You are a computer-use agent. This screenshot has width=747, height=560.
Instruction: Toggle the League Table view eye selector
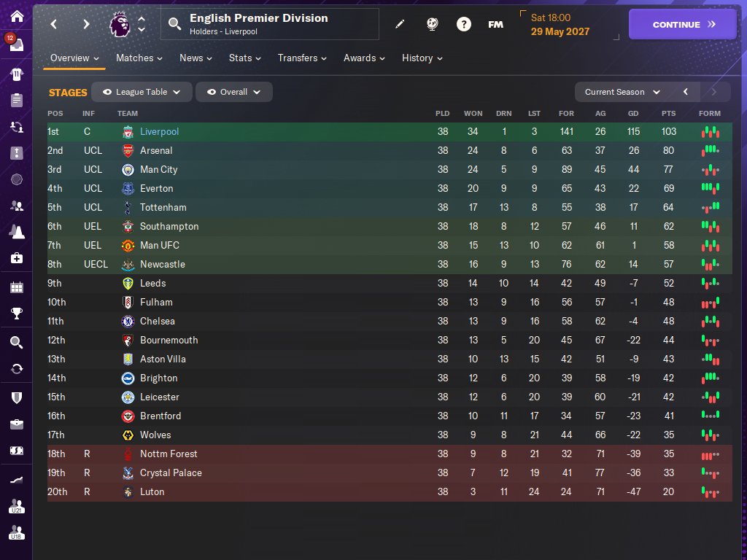tap(142, 92)
